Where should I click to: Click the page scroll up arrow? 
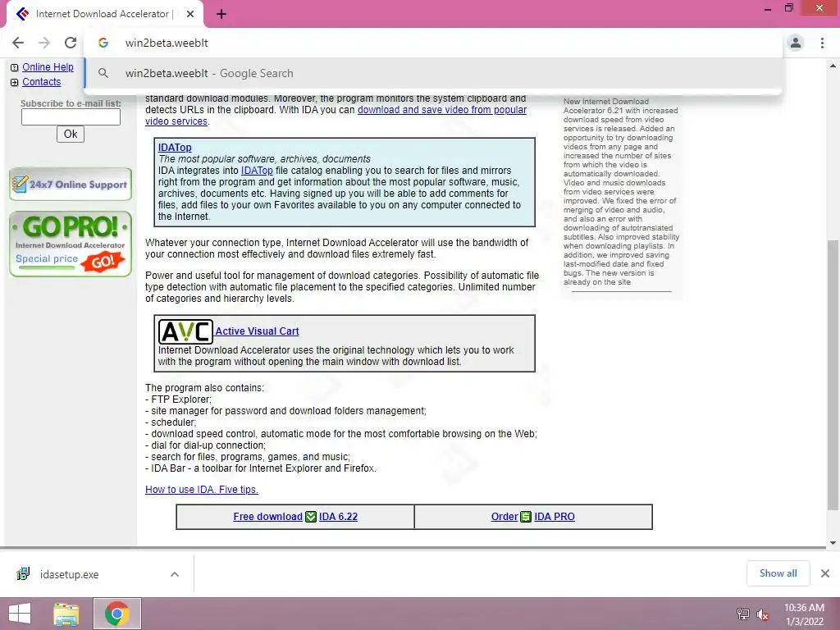pos(833,66)
